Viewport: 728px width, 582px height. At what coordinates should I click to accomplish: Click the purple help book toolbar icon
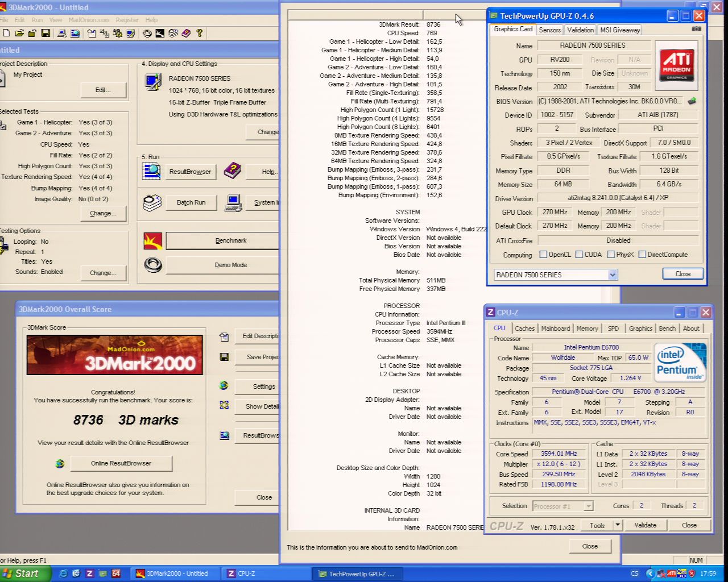[x=186, y=34]
